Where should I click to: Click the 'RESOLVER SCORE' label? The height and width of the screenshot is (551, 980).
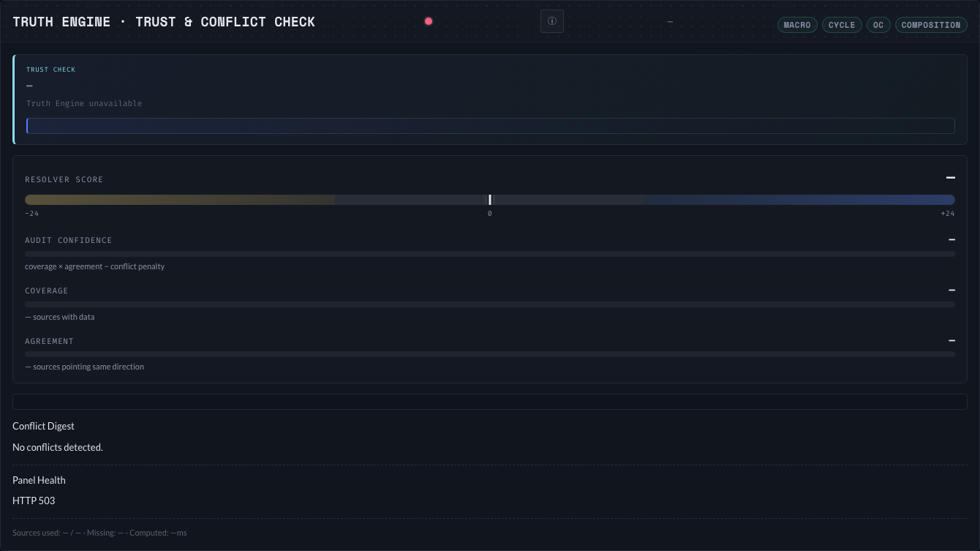64,179
